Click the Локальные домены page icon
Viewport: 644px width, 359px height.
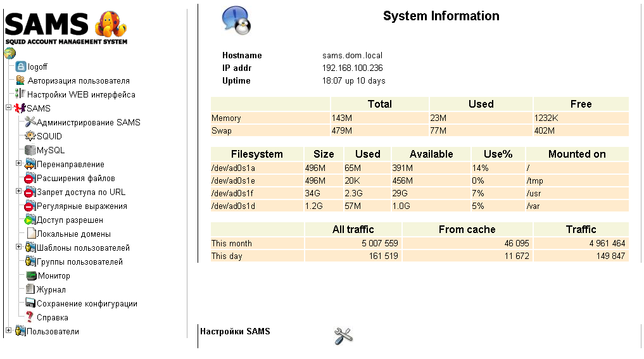(31, 234)
